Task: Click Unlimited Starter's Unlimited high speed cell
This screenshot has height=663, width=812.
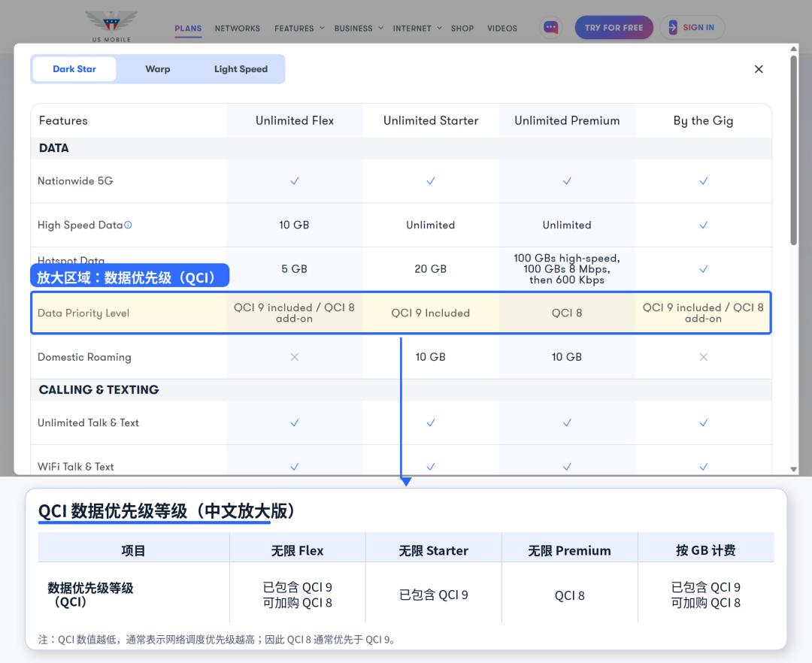Action: click(x=430, y=225)
